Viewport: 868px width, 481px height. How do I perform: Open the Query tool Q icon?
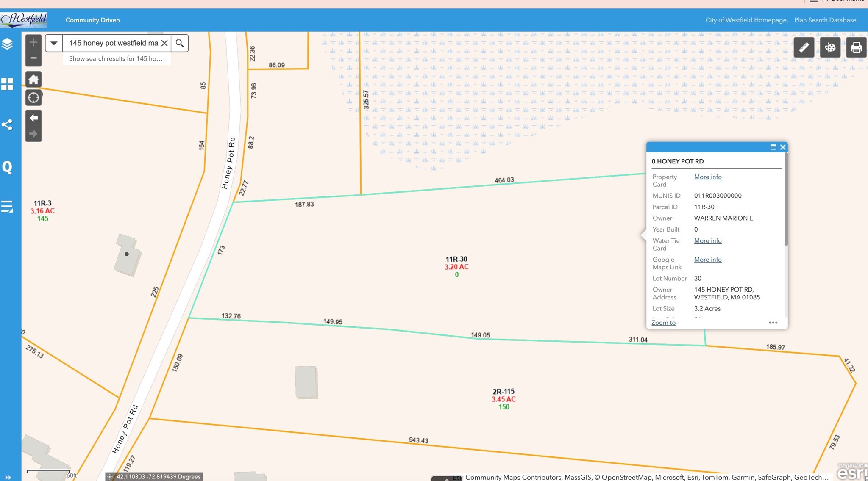click(x=7, y=167)
